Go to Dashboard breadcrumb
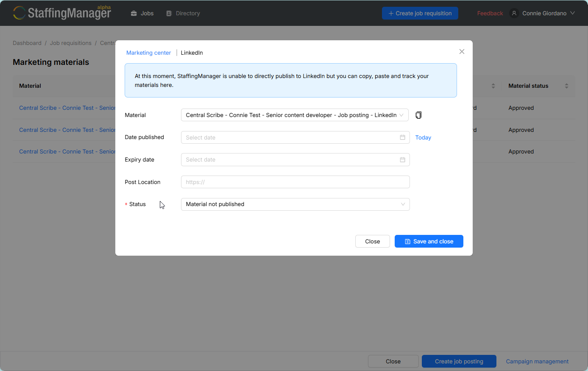Image resolution: width=588 pixels, height=371 pixels. pyautogui.click(x=27, y=43)
